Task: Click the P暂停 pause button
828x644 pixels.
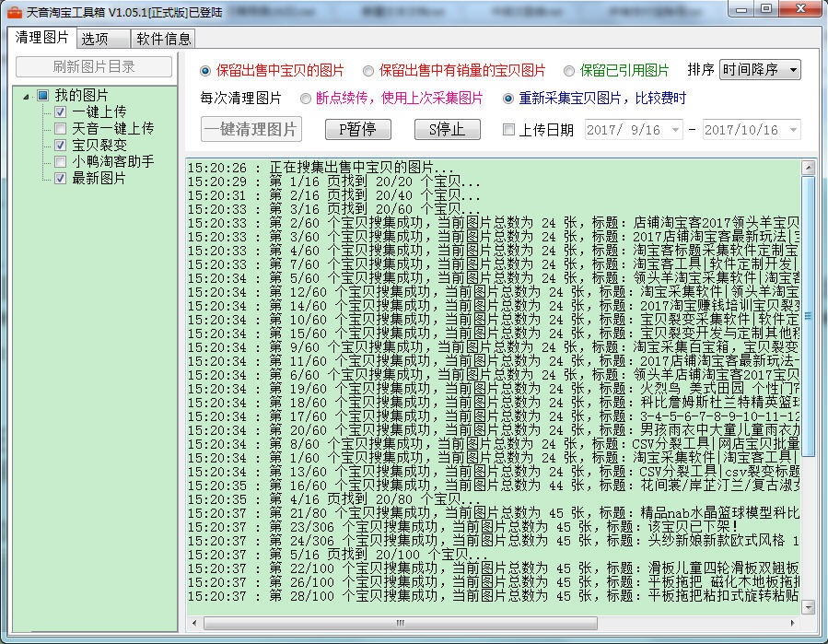Action: point(357,129)
